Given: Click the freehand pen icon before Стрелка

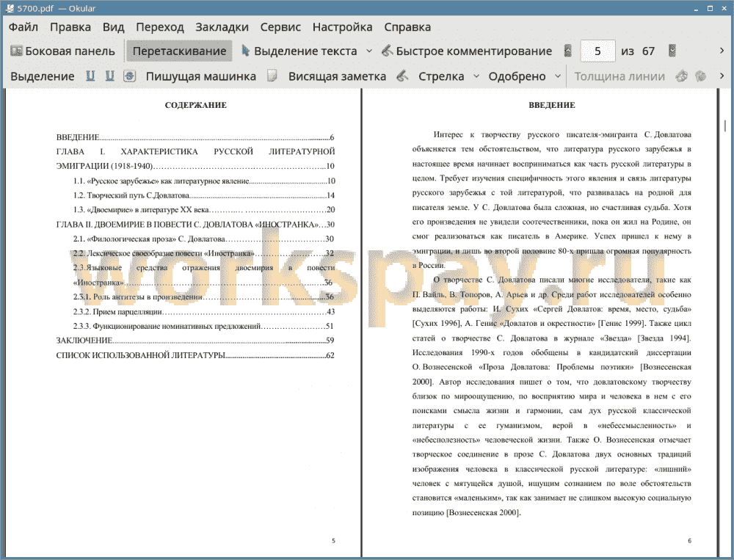Looking at the screenshot, I should [402, 76].
